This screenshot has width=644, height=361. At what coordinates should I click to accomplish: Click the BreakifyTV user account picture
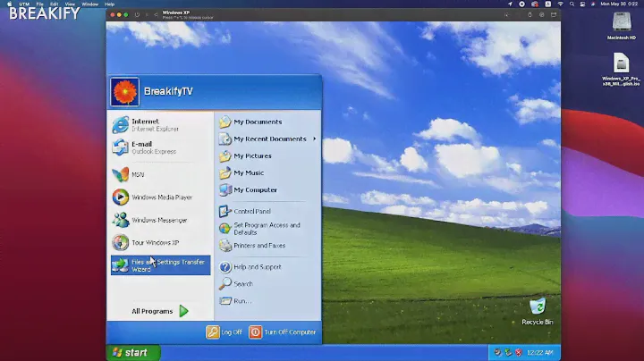[x=123, y=91]
